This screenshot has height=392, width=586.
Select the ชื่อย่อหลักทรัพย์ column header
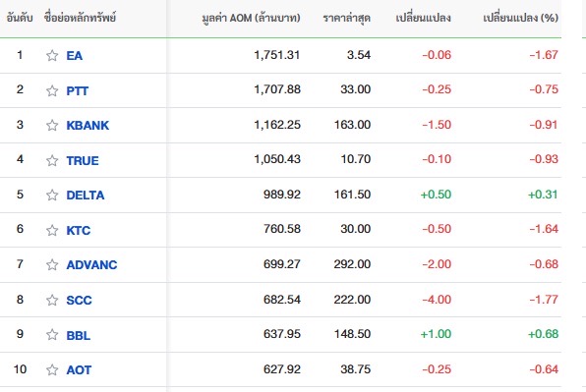[80, 18]
